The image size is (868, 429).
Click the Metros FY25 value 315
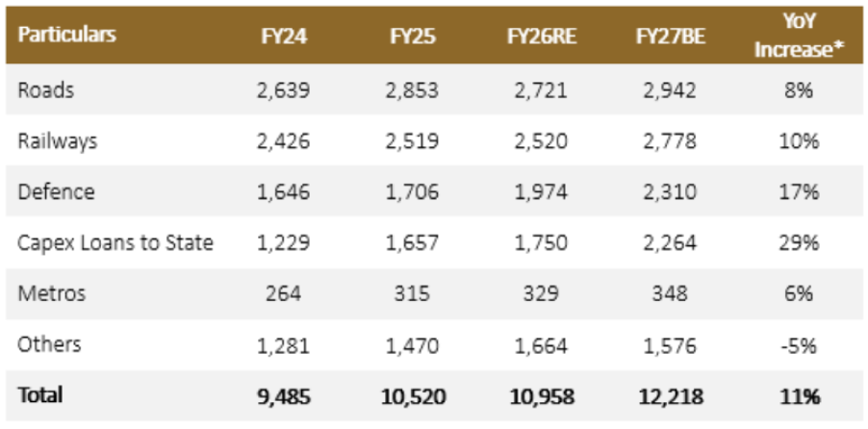coord(413,294)
